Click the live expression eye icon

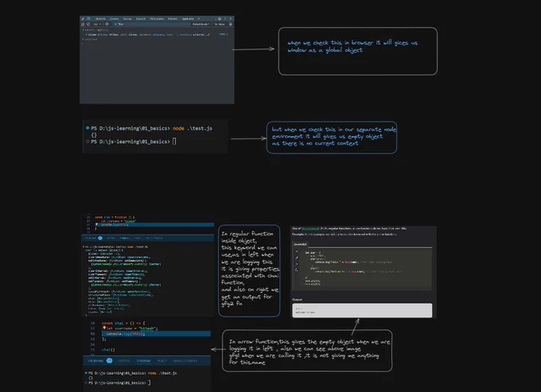[x=107, y=24]
